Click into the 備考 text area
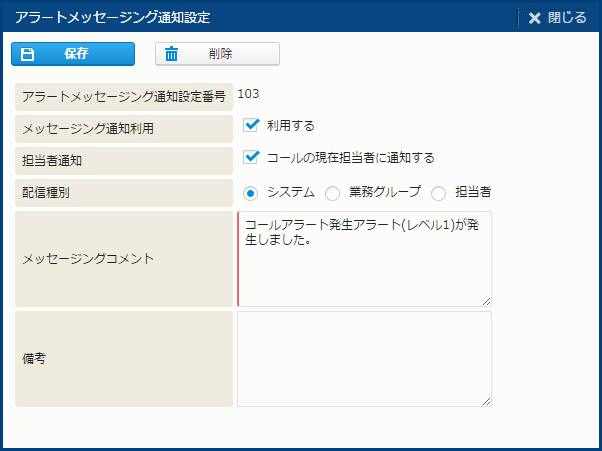The image size is (602, 451). [364, 358]
